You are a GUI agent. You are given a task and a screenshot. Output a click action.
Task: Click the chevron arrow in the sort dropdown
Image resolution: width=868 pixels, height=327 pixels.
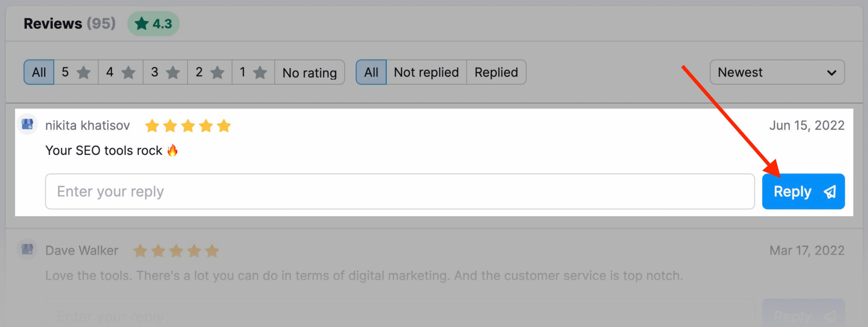click(831, 73)
